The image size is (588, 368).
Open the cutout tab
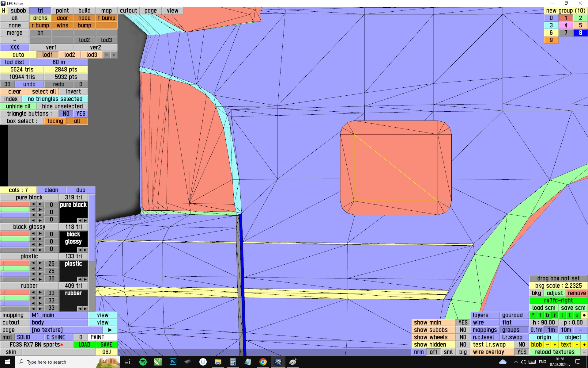[x=128, y=10]
